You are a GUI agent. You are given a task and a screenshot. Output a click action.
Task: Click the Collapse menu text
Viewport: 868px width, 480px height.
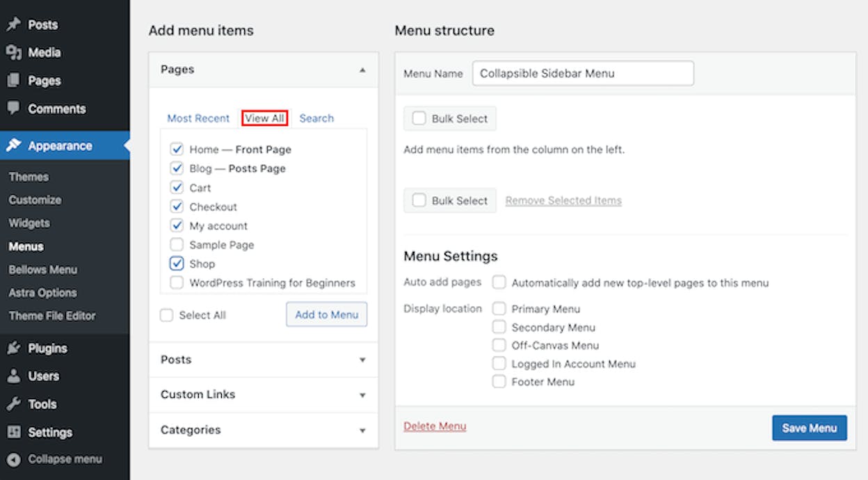(65, 459)
